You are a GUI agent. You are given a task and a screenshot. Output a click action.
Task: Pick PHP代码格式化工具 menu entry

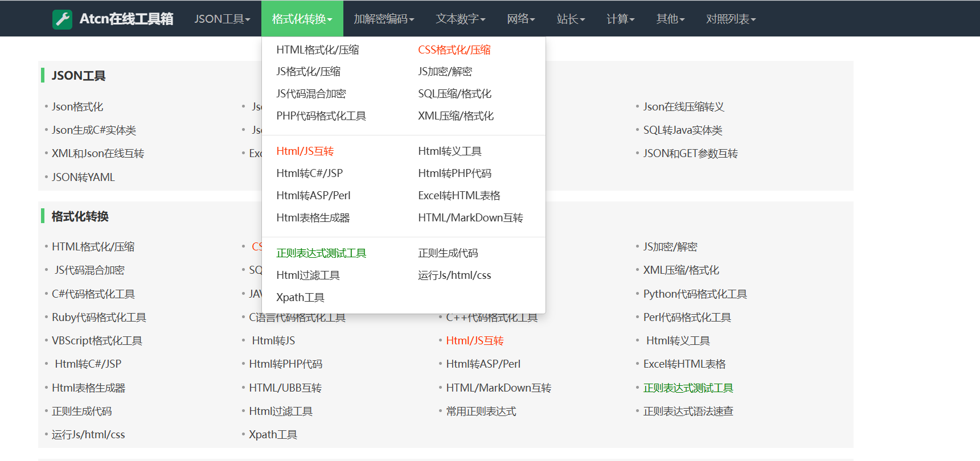point(321,116)
